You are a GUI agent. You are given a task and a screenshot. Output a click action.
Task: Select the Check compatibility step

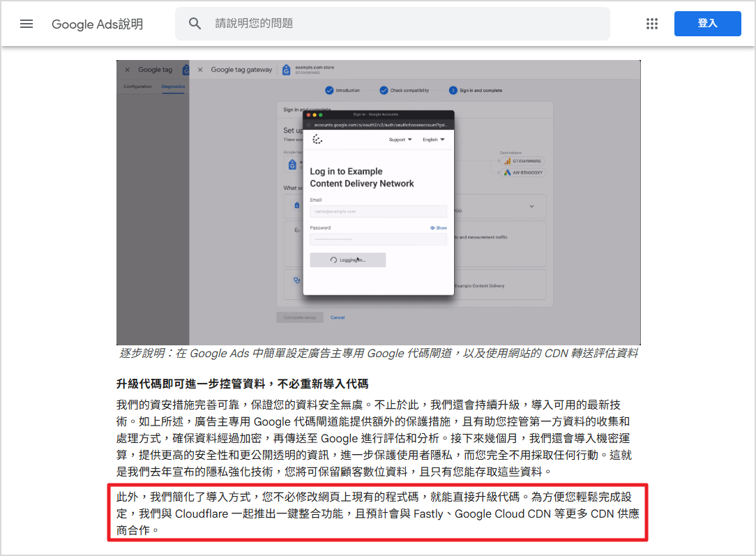tap(404, 91)
